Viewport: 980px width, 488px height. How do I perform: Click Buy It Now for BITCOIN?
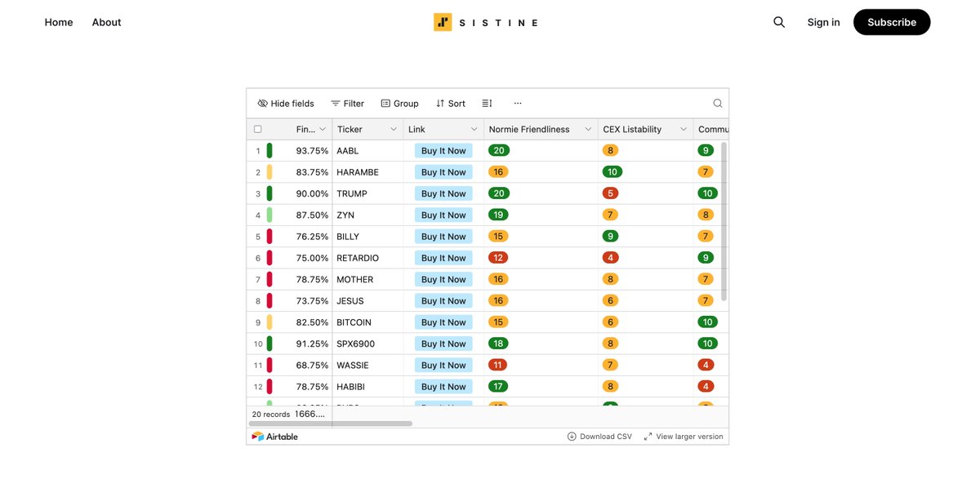pyautogui.click(x=443, y=322)
